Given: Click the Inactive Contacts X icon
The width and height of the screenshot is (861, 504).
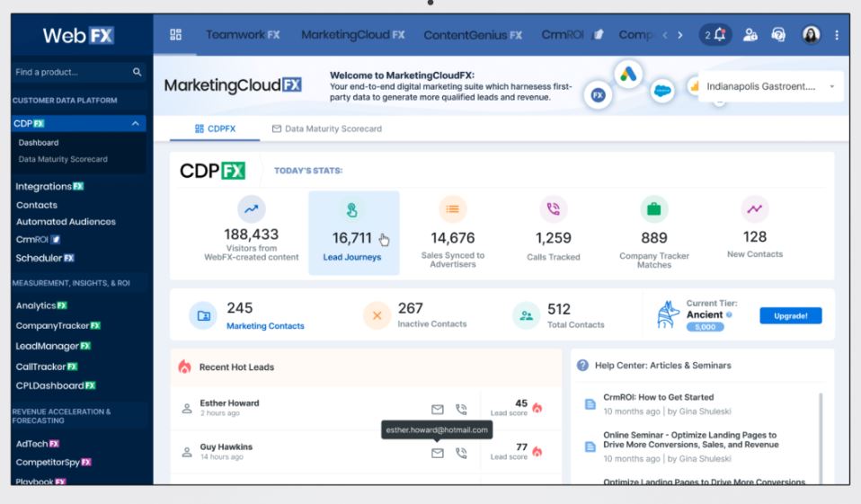Looking at the screenshot, I should pos(377,315).
